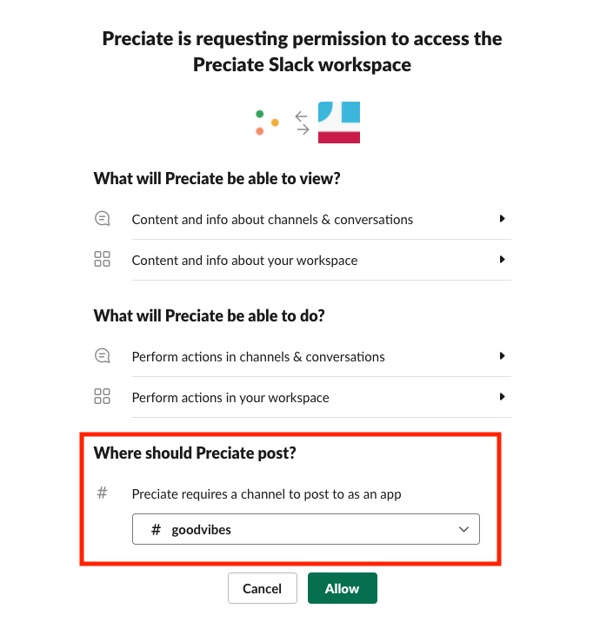The image size is (600, 622).
Task: Expand Content and info about channels & conversations arrow
Action: pyautogui.click(x=502, y=219)
